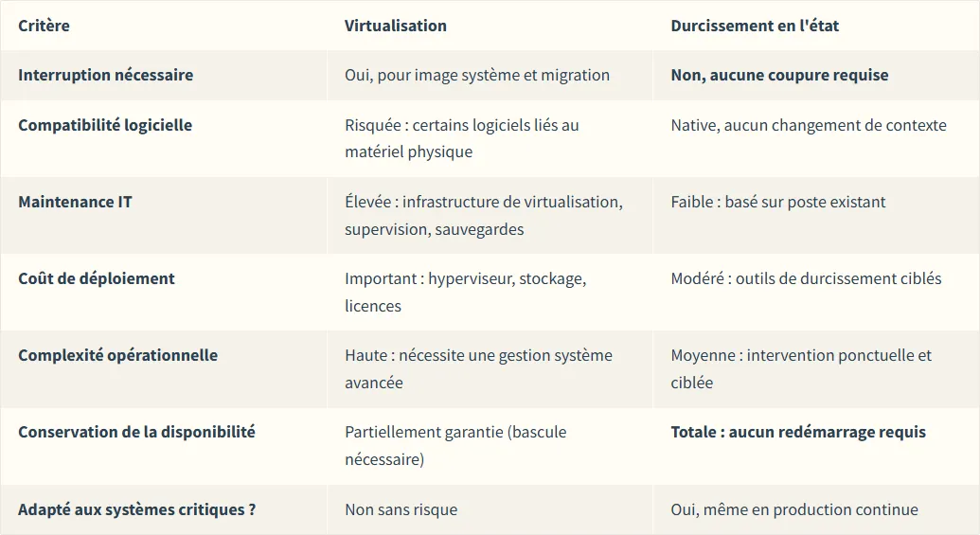Click the "Critère" column header

coord(44,26)
